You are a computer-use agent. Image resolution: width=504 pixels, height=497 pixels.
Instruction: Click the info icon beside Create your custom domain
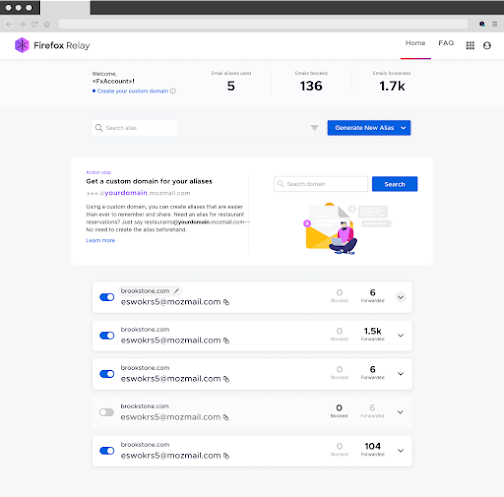tap(173, 91)
